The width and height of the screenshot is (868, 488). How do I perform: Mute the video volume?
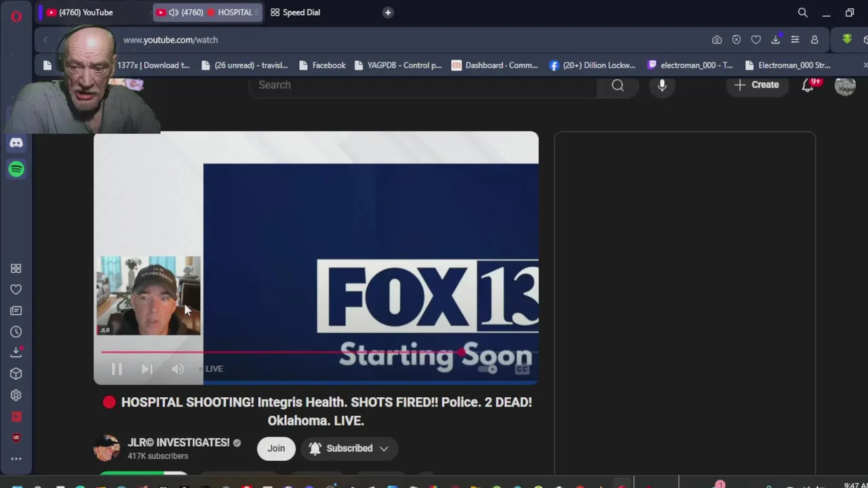click(178, 369)
